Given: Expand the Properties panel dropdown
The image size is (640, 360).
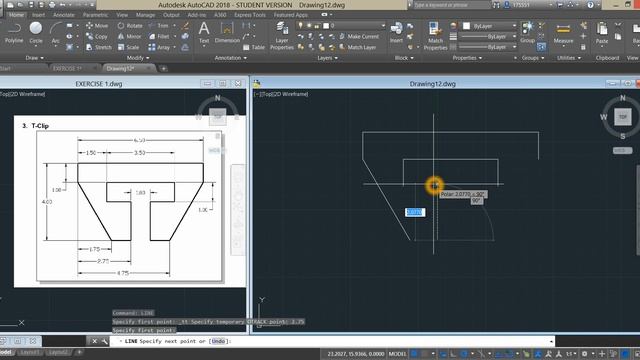Looking at the screenshot, I should (467, 58).
